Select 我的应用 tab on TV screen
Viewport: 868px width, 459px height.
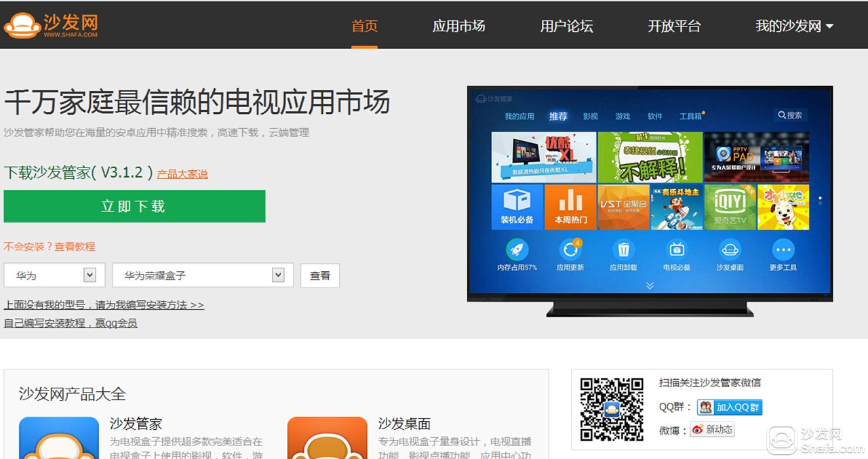point(519,116)
